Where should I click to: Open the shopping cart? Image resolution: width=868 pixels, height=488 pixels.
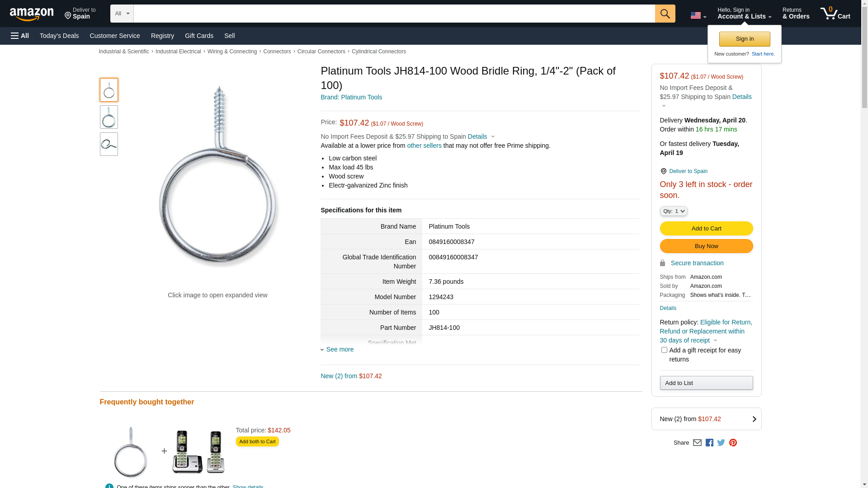[x=835, y=14]
